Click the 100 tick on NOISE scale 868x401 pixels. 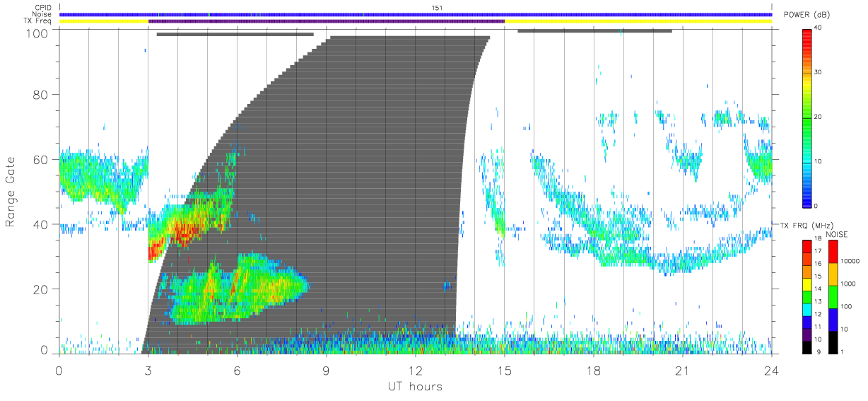tap(845, 306)
